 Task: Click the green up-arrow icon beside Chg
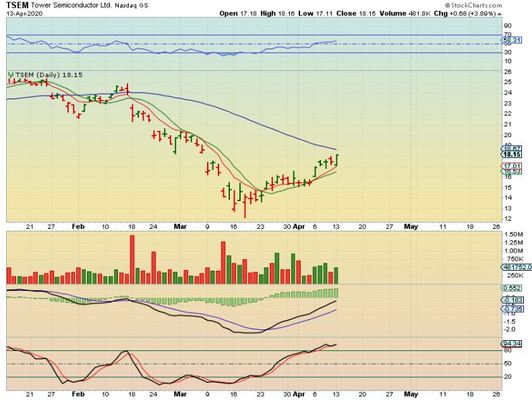coord(500,14)
